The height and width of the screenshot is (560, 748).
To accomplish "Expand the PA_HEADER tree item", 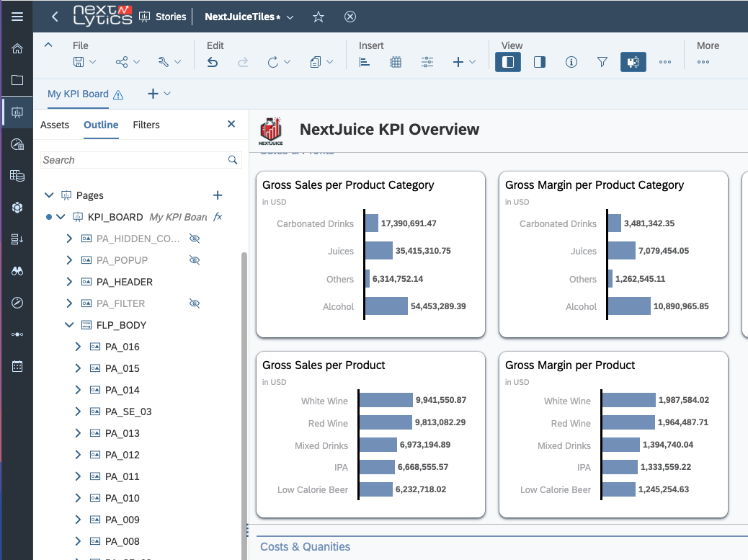I will [x=69, y=282].
